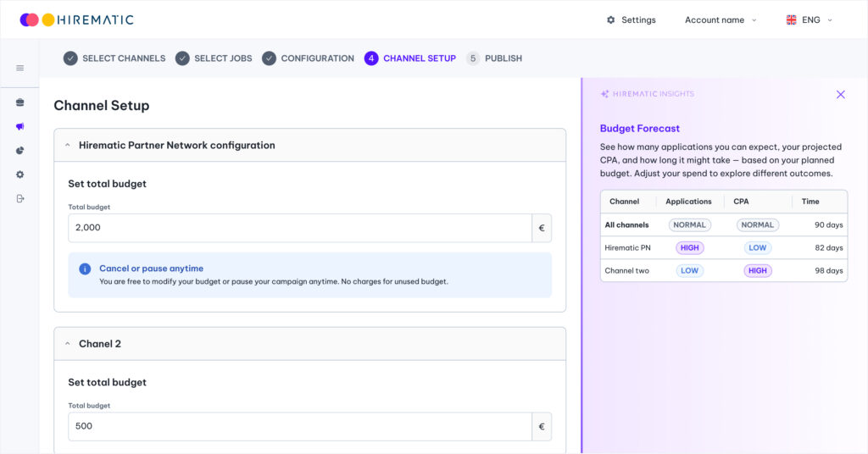This screenshot has width=868, height=454.
Task: Click HIGH Applications badge for Hirematic PN
Action: click(x=690, y=247)
